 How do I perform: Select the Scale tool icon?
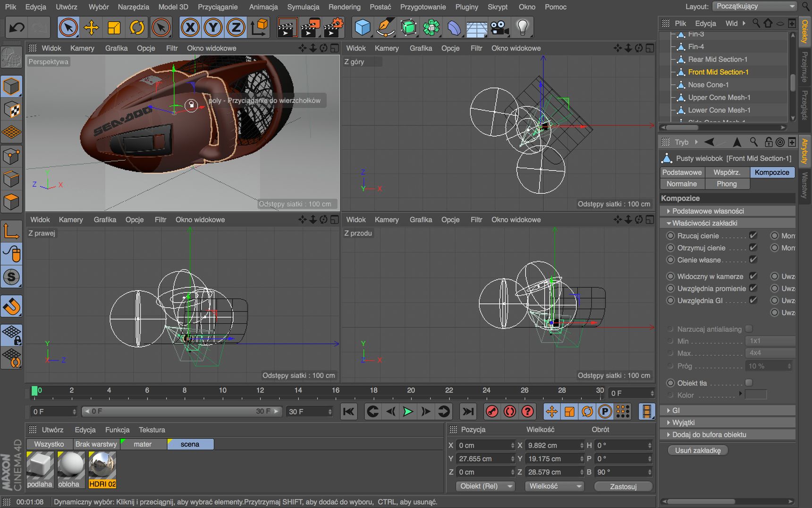click(114, 27)
